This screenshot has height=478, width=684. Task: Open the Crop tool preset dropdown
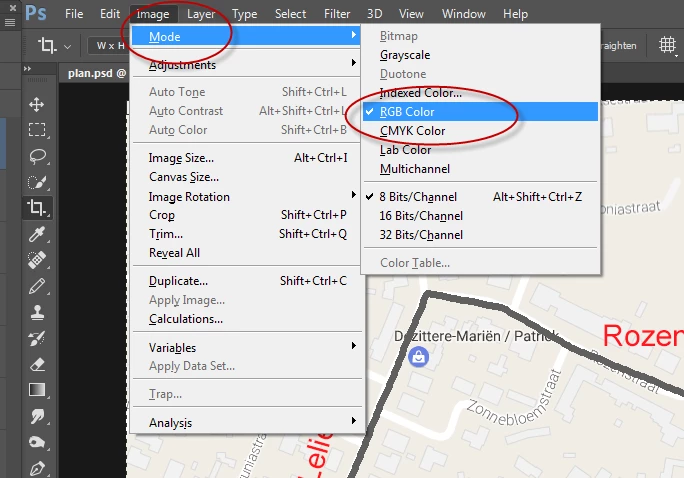68,46
